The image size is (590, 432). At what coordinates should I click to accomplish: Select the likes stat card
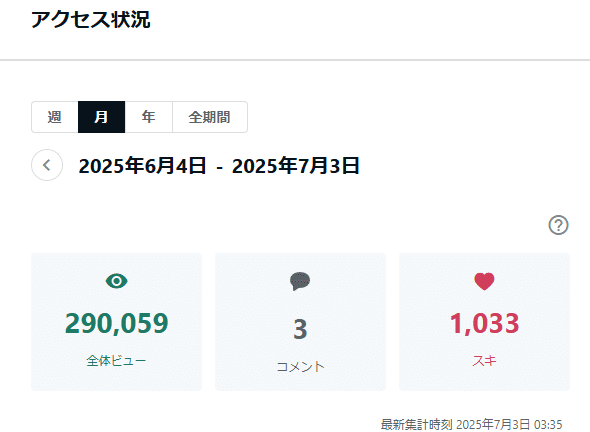coord(485,322)
